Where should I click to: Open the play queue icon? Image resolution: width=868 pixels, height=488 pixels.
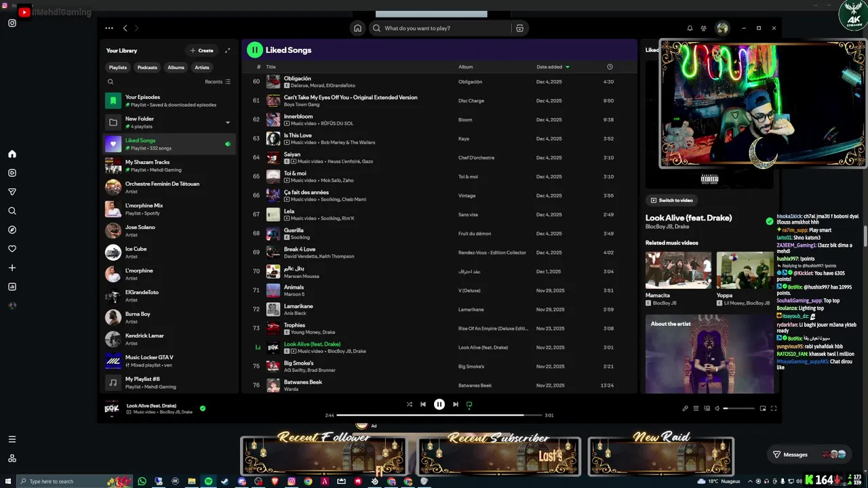[696, 408]
